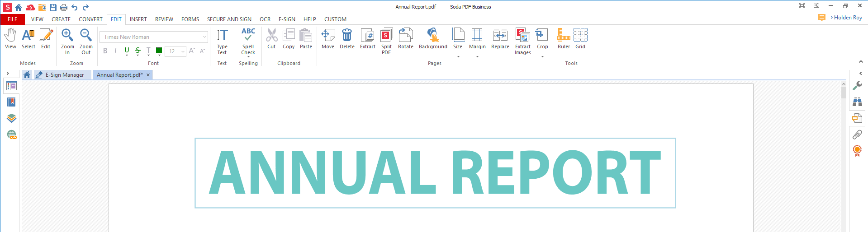Open the SECURE AND SIGN tab
Image resolution: width=868 pixels, height=232 pixels.
click(x=229, y=19)
